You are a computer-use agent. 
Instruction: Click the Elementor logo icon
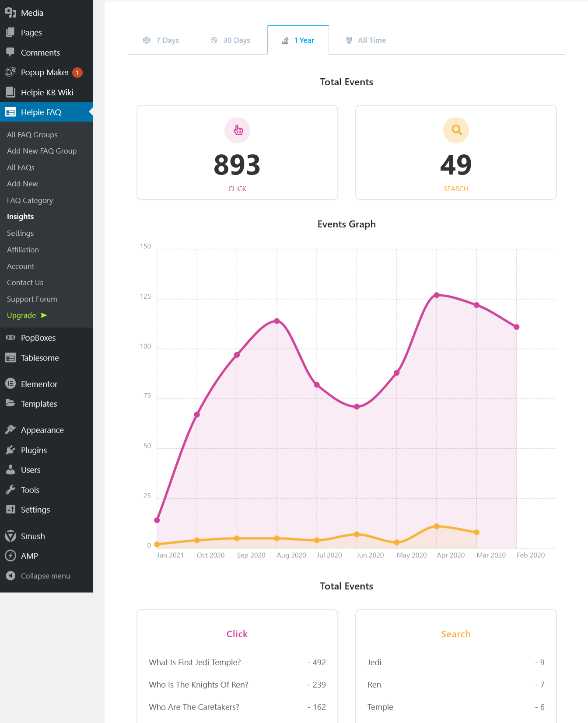10,384
